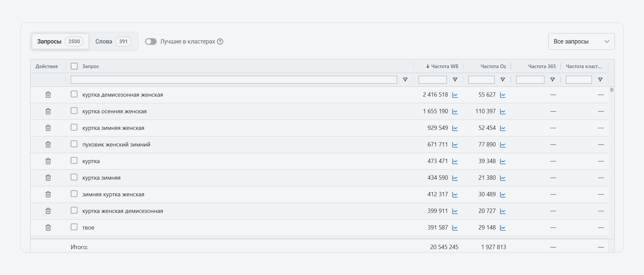Viewport: 644px width, 275px height.
Task: Open filter options for the Запрос column
Action: click(x=405, y=80)
